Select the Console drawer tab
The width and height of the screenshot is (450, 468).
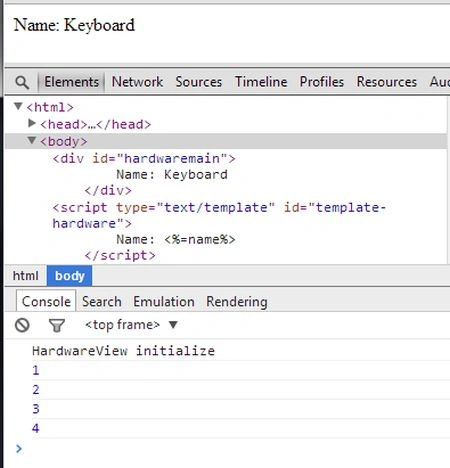pyautogui.click(x=46, y=301)
